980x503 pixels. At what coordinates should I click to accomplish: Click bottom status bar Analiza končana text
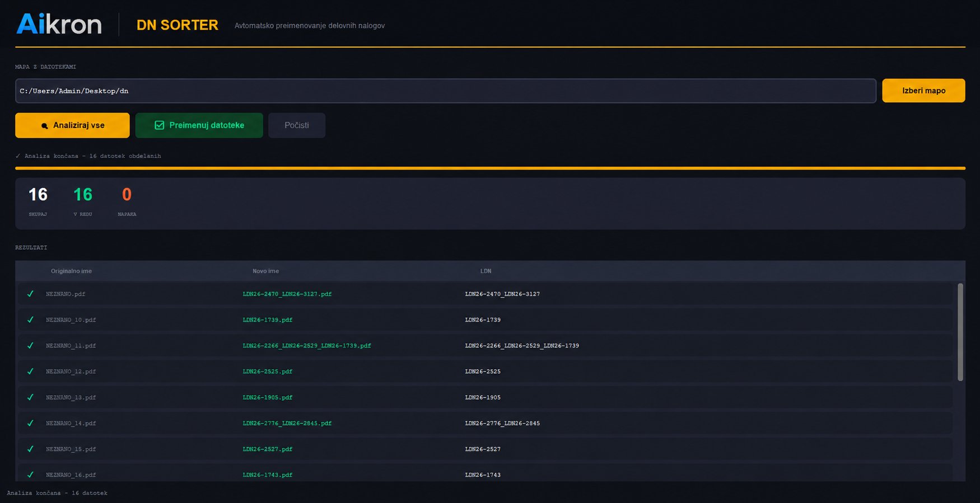[57, 493]
